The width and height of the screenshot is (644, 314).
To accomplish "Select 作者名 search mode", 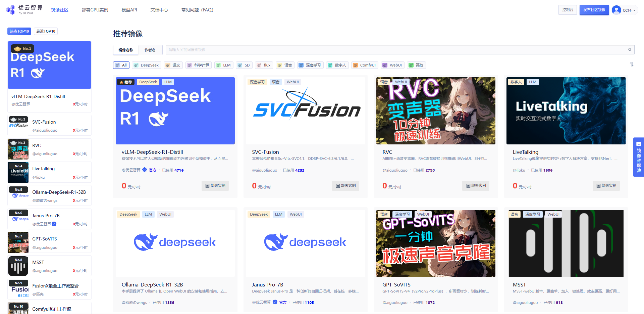I will pyautogui.click(x=150, y=50).
